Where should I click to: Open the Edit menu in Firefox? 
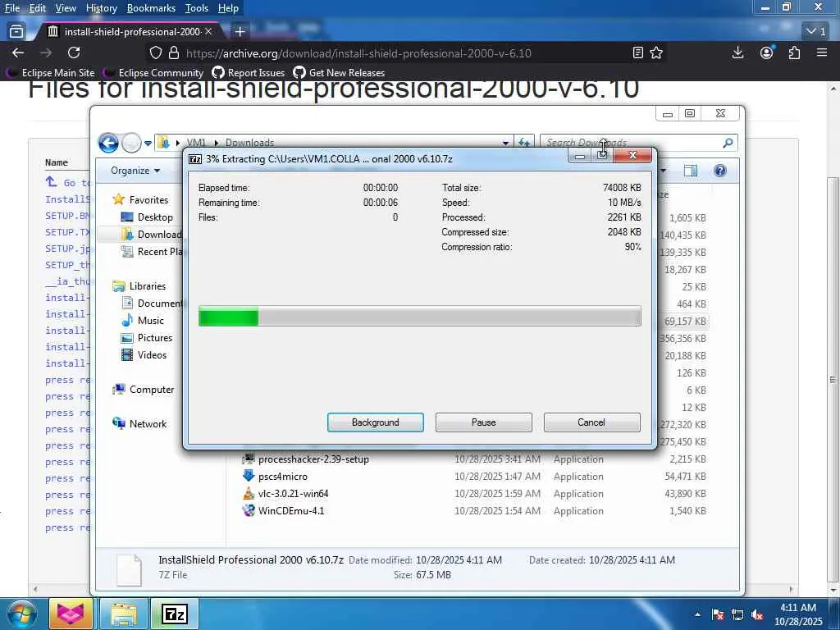(x=37, y=8)
